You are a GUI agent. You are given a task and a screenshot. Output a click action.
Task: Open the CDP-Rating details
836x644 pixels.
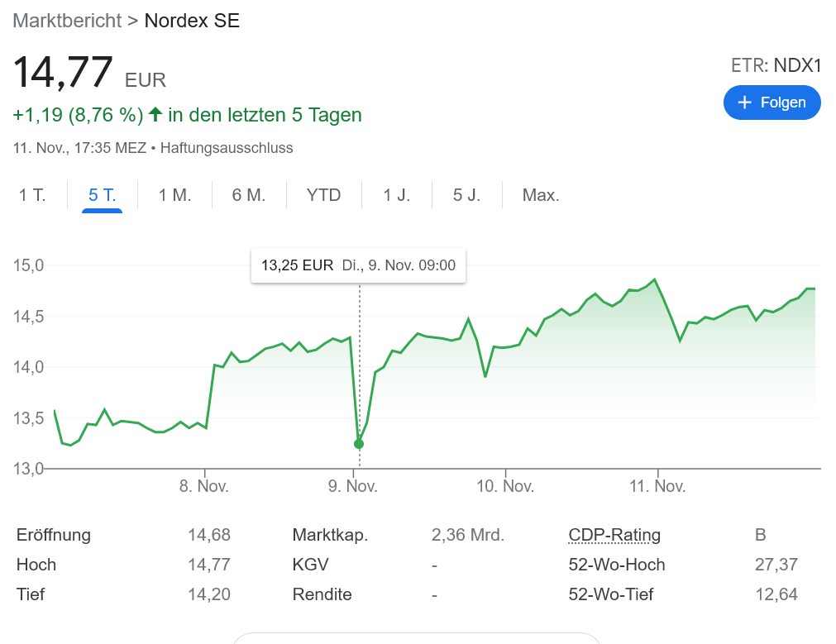point(614,535)
